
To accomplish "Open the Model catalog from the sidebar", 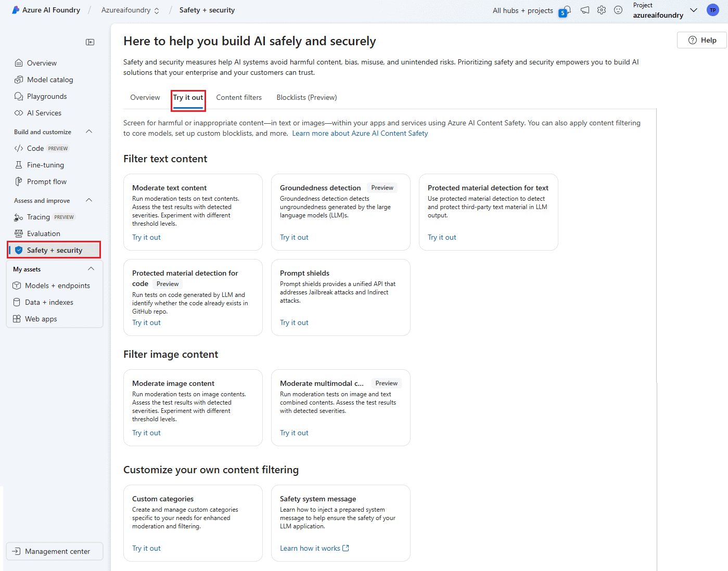I will point(49,79).
